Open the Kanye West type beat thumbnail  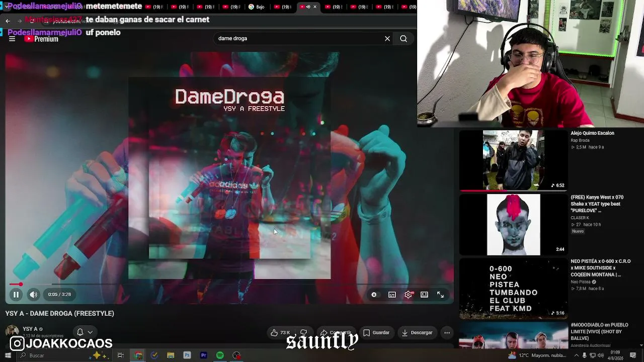point(513,225)
